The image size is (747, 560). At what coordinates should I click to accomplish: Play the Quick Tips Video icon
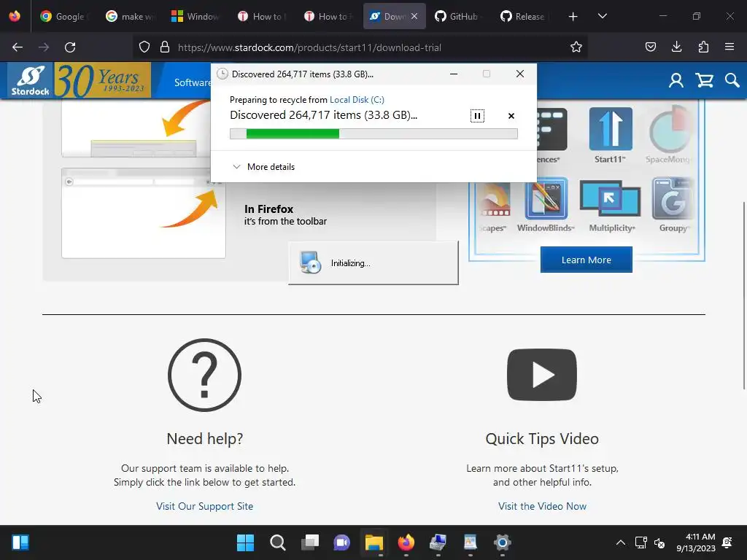click(x=542, y=375)
